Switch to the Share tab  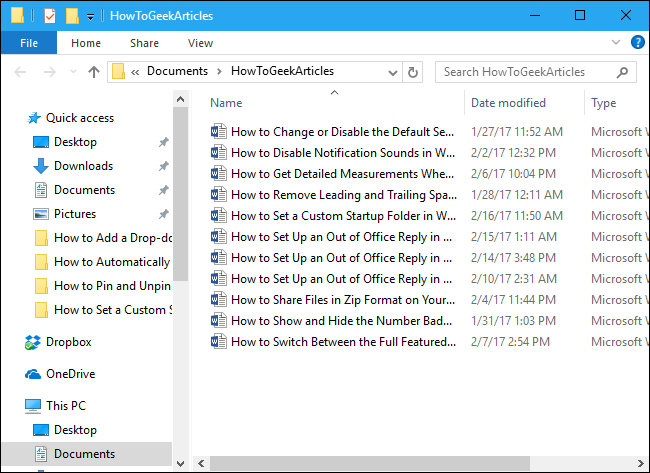coord(144,43)
